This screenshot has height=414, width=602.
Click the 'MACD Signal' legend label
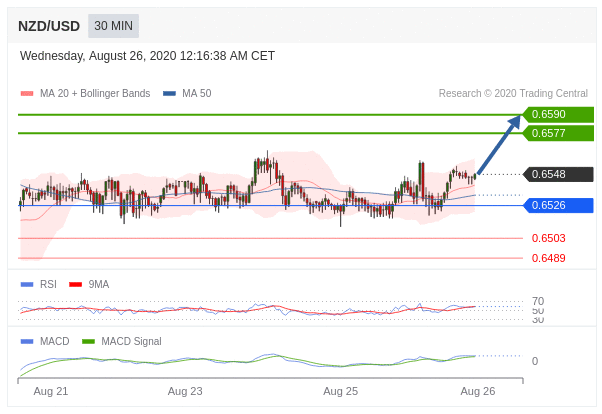click(131, 341)
